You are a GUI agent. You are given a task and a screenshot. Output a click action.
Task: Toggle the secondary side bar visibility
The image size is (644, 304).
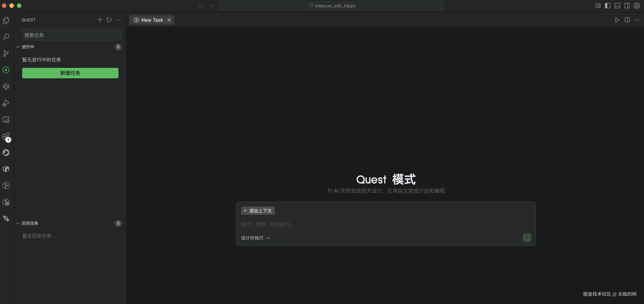click(x=627, y=6)
